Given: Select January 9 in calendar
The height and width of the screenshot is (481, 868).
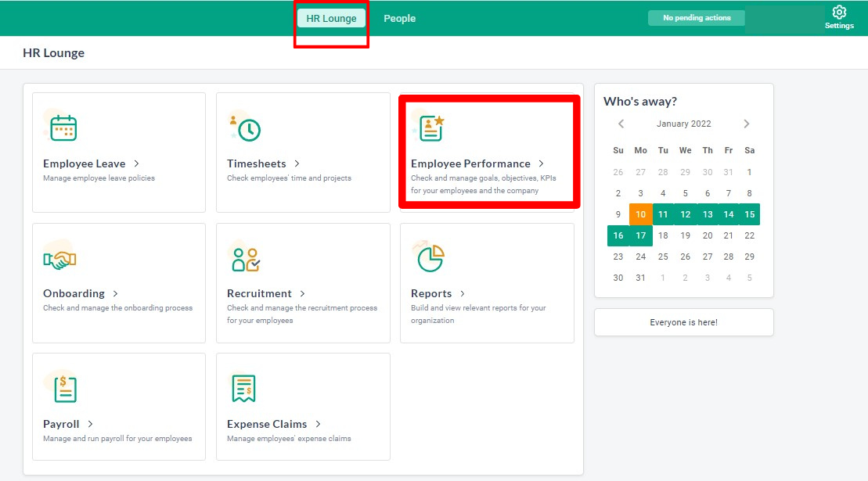Looking at the screenshot, I should coord(618,214).
